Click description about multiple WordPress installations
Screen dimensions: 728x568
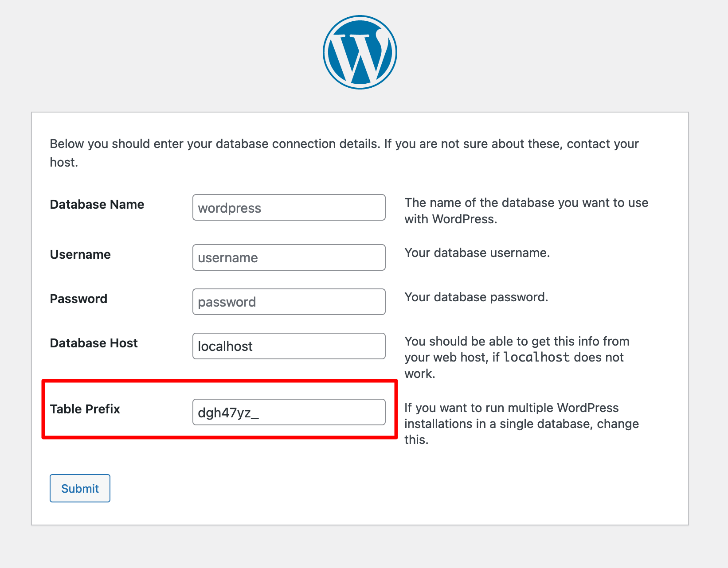click(x=521, y=424)
